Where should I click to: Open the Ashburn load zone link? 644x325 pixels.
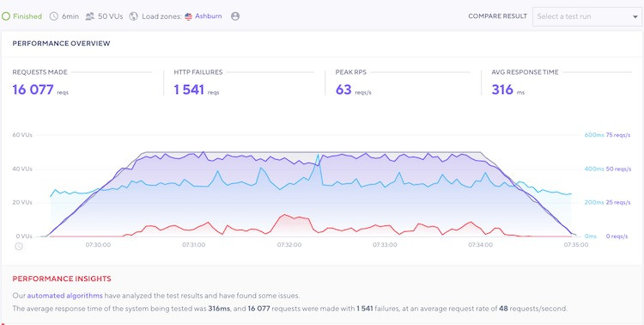point(209,16)
